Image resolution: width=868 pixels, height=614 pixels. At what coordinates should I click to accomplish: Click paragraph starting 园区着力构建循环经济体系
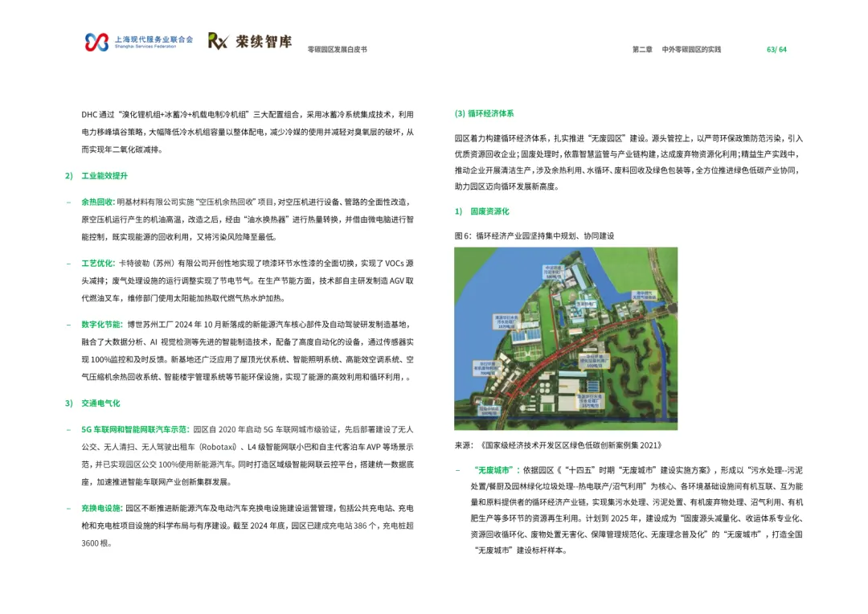point(628,162)
